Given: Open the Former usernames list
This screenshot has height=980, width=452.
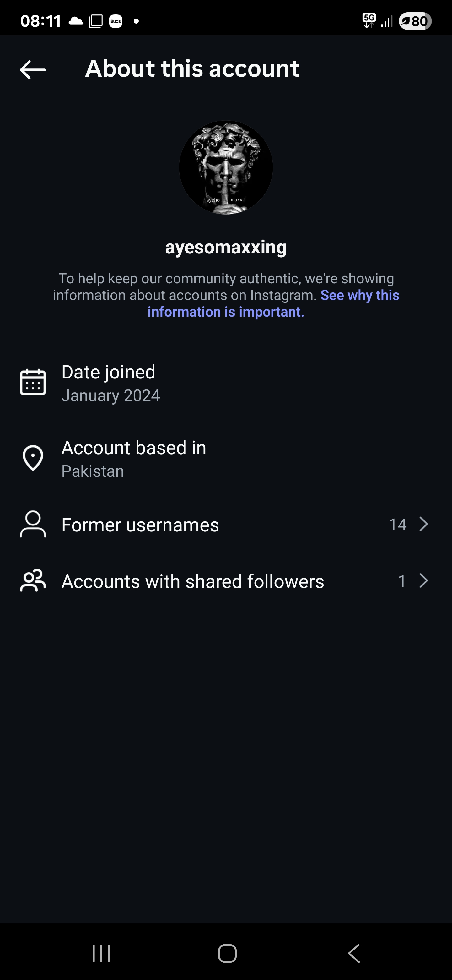Looking at the screenshot, I should (140, 525).
